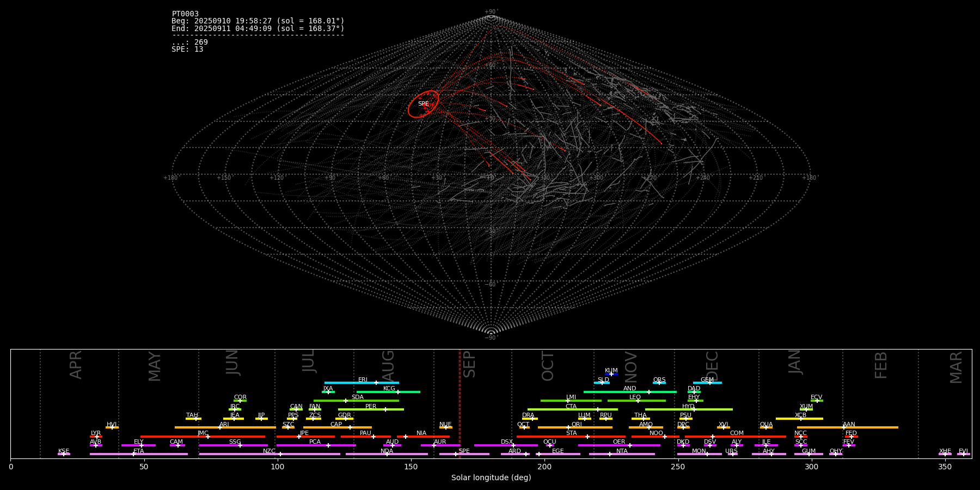Click the PER shower label on the timeline
The height and width of the screenshot is (490, 980).
point(371,406)
